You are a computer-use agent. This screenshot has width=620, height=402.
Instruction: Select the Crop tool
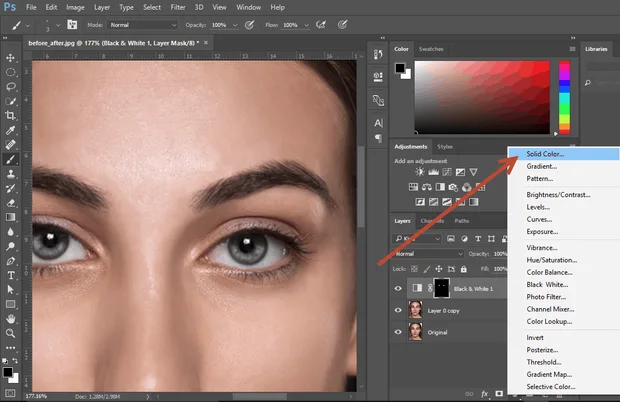coord(11,115)
